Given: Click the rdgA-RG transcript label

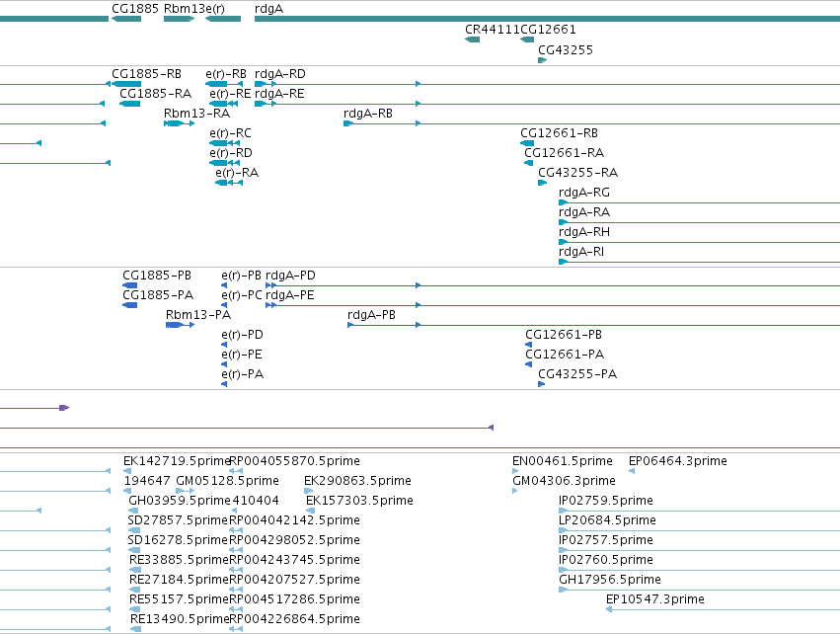Looking at the screenshot, I should tap(584, 193).
